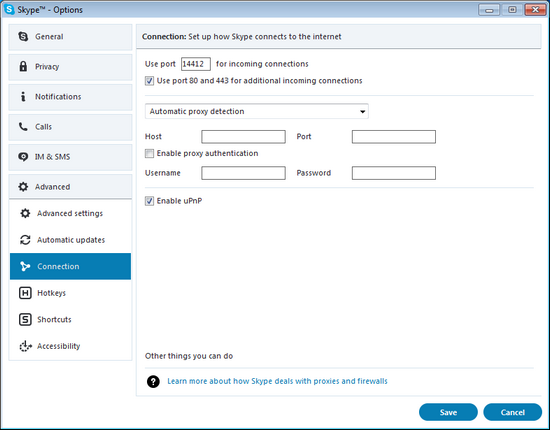This screenshot has width=550, height=430.
Task: Collapse the Advanced section in sidebar
Action: tap(70, 187)
